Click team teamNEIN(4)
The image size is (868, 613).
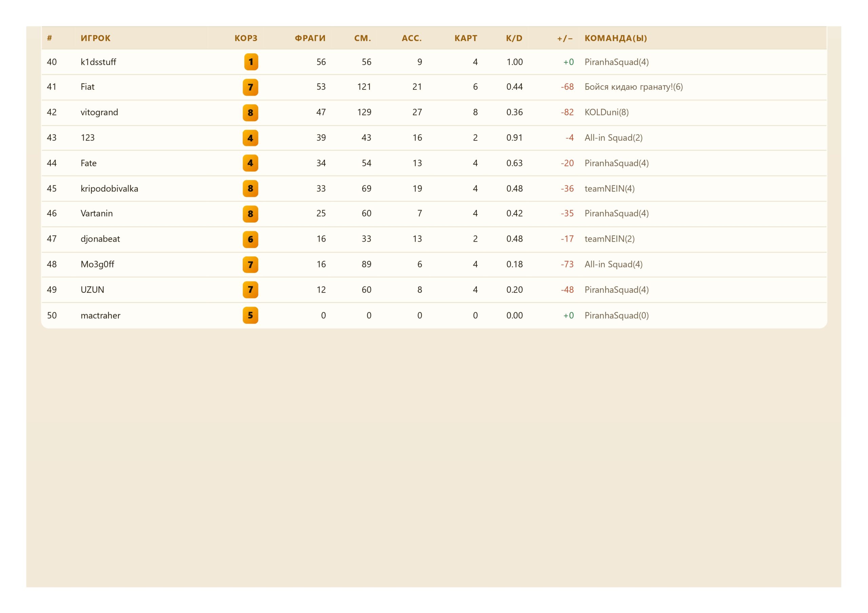pos(609,189)
